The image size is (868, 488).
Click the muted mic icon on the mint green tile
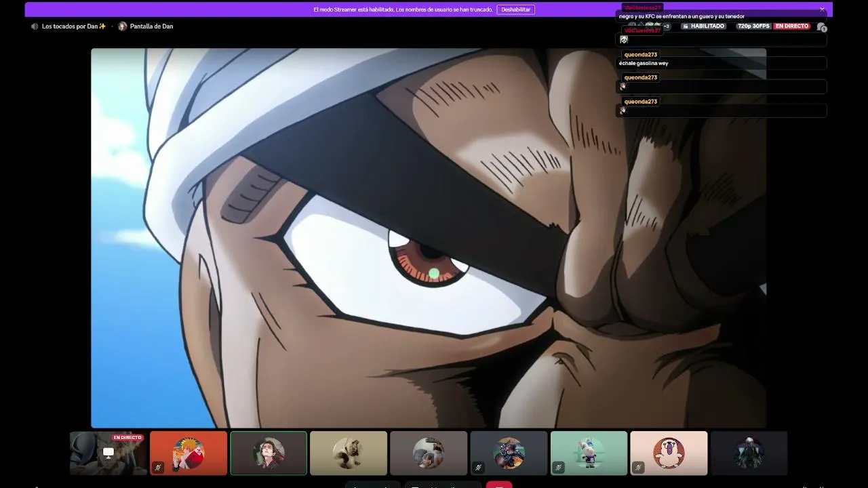coord(558,467)
